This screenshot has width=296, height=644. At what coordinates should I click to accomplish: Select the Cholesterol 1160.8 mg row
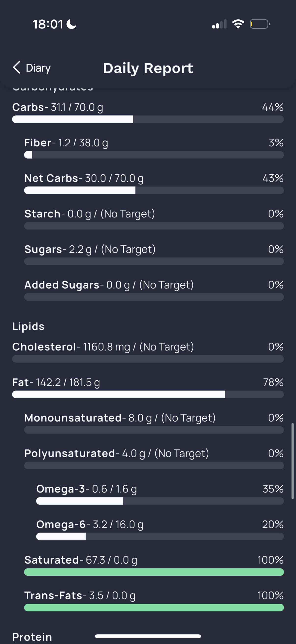(148, 352)
